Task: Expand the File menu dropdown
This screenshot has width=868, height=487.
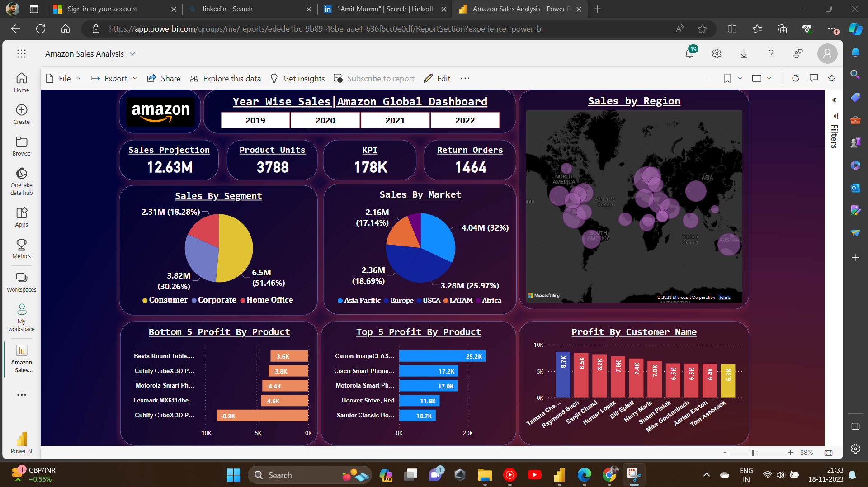Action: click(x=64, y=78)
